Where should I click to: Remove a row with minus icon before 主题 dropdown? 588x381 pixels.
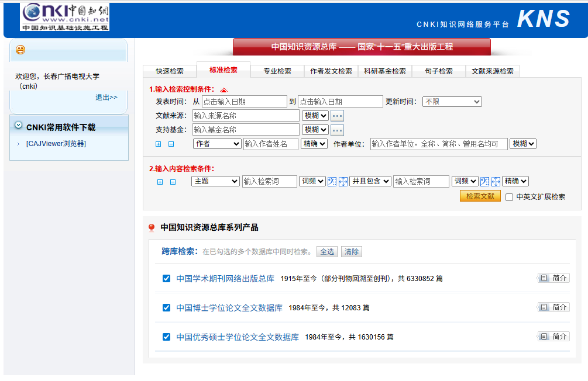point(173,182)
